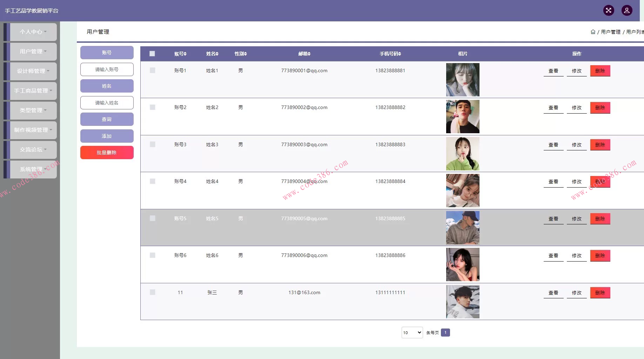Click the home icon in breadcrumb
The width and height of the screenshot is (644, 359).
click(593, 32)
